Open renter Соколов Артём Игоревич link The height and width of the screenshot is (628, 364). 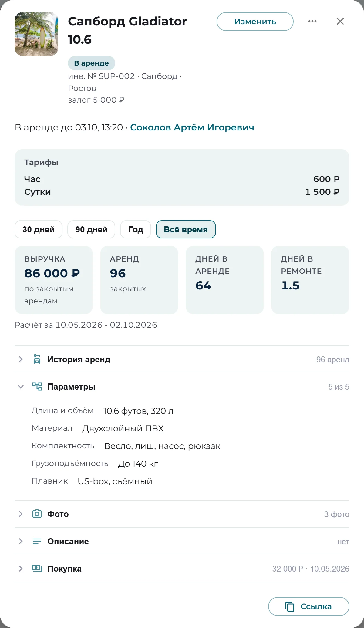coord(192,127)
